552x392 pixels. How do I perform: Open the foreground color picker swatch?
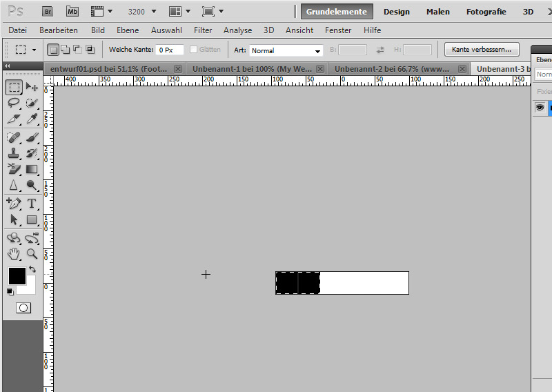(17, 276)
